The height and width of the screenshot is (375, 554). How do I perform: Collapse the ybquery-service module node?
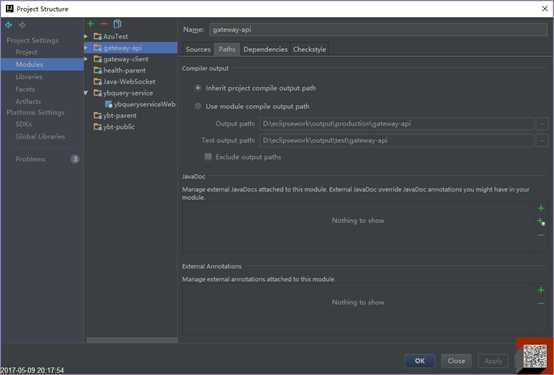pos(86,93)
